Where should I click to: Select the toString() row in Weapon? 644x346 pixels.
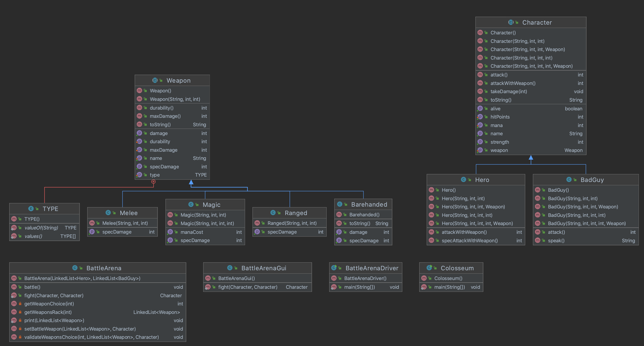pos(160,124)
